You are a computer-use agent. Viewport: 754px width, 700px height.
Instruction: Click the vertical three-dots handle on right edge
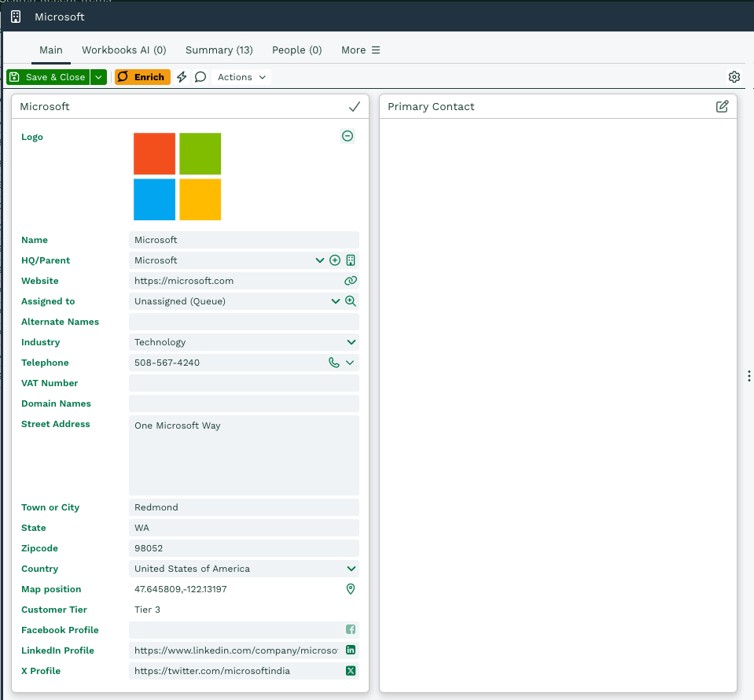[x=748, y=376]
